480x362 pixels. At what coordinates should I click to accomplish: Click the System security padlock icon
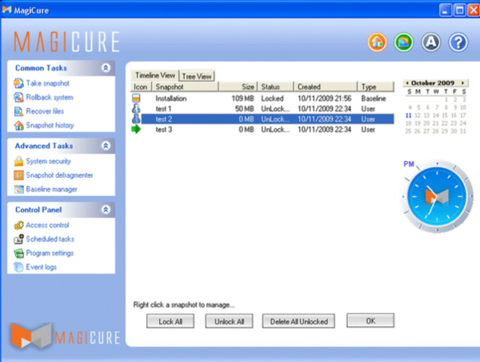click(x=18, y=161)
